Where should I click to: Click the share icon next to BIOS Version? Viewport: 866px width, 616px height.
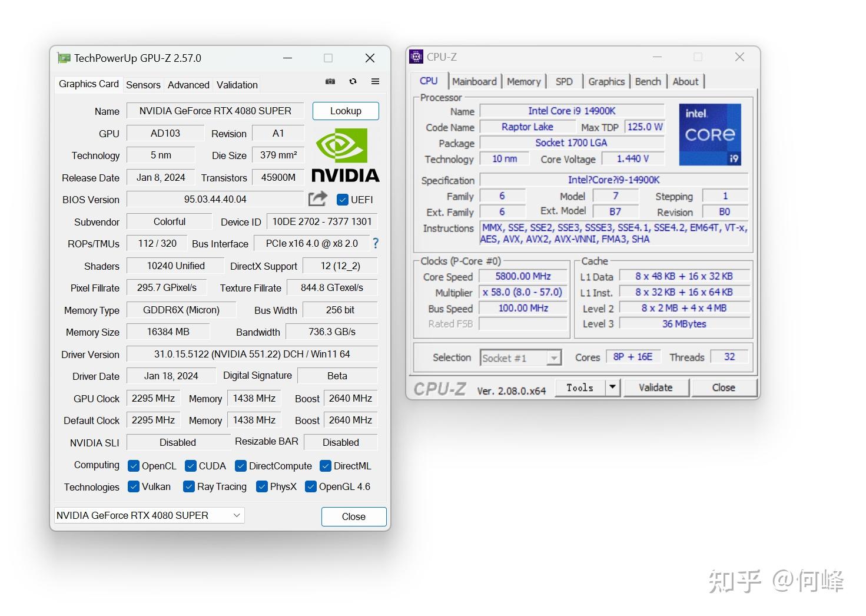[317, 199]
